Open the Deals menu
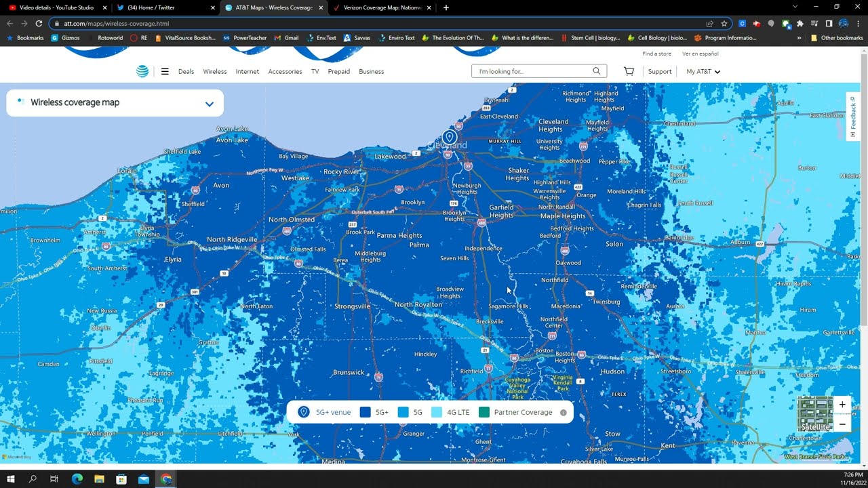The height and width of the screenshot is (488, 868). pos(186,71)
